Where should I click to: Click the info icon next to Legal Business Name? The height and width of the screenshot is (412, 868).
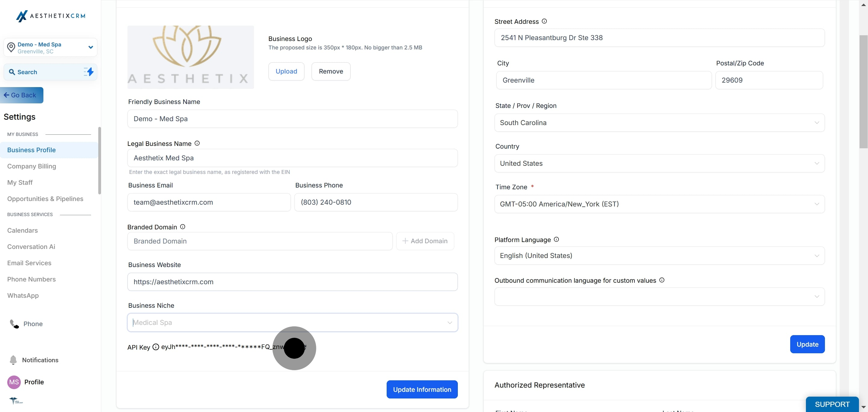[197, 143]
